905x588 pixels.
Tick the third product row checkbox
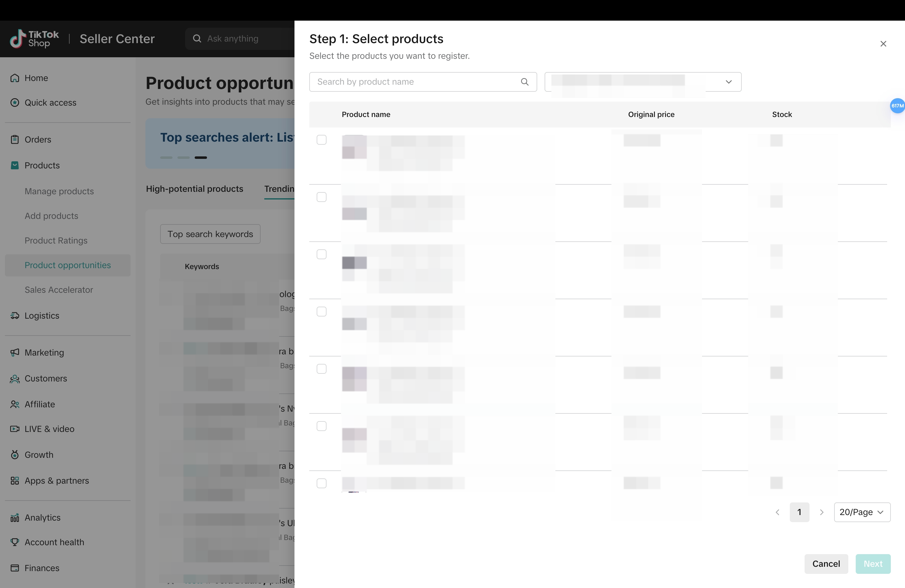pyautogui.click(x=322, y=254)
